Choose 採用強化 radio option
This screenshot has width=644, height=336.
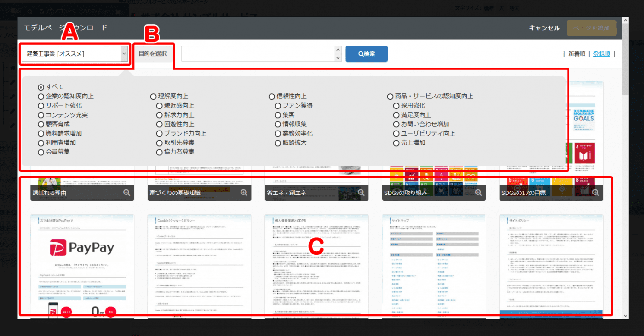(x=397, y=106)
